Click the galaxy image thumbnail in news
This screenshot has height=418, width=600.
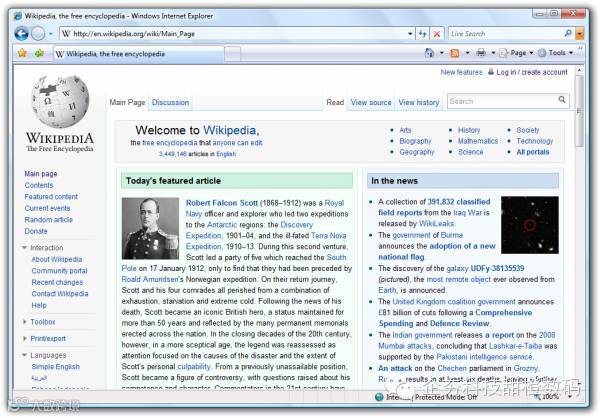[530, 225]
